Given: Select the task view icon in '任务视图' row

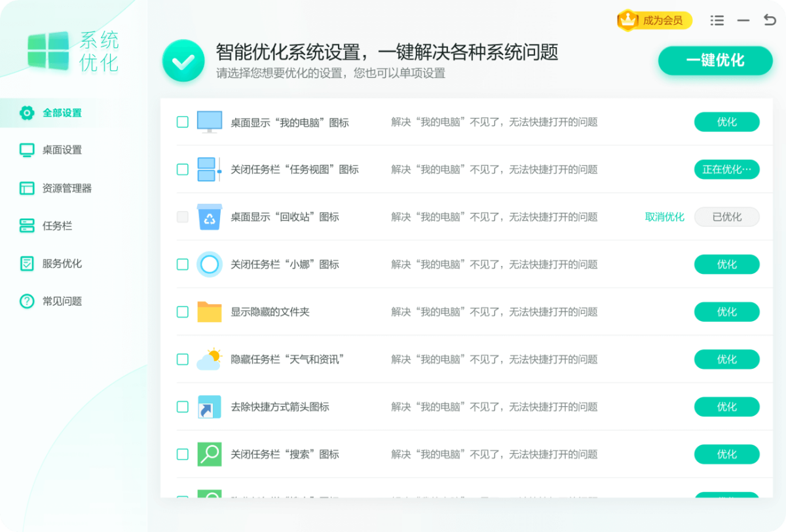Looking at the screenshot, I should click(210, 169).
